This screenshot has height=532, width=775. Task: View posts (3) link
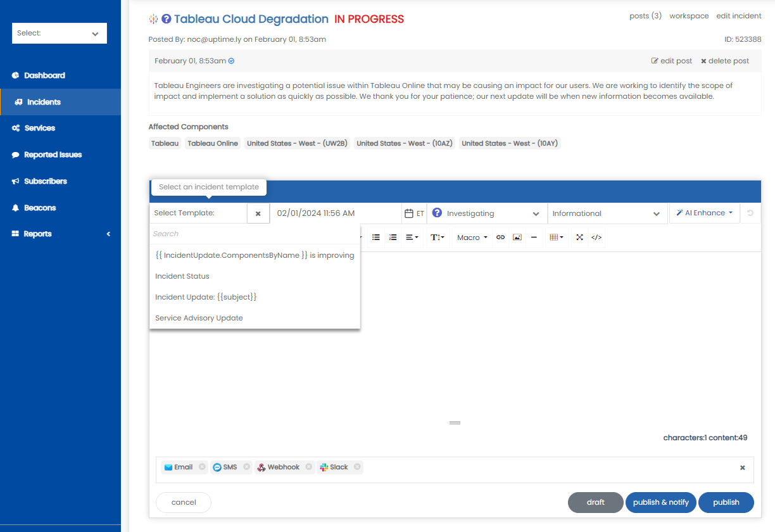point(645,16)
